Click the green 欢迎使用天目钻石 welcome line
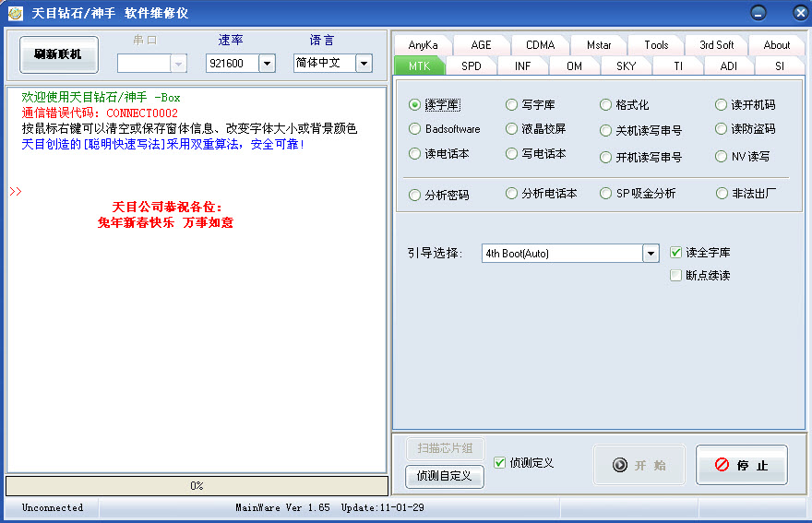 click(x=101, y=98)
